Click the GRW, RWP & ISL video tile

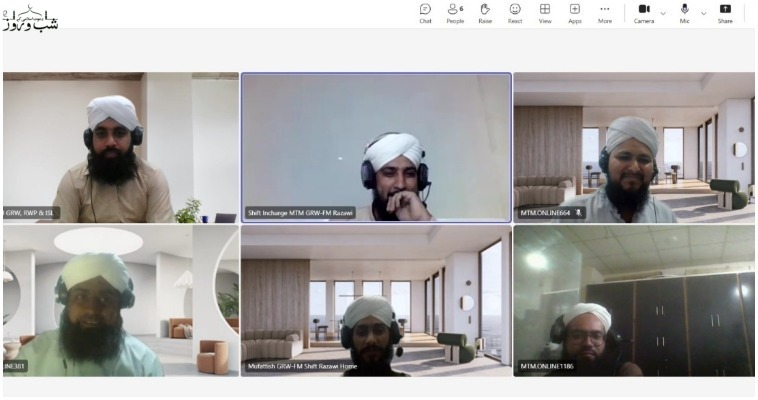point(120,146)
